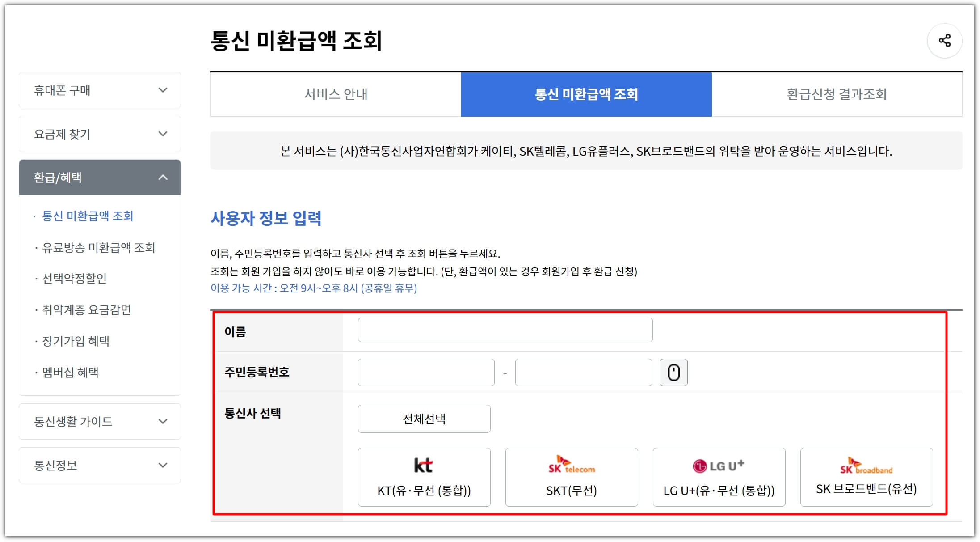Collapse the 환급/혜택 section
Image resolution: width=980 pixels, height=542 pixels.
99,177
